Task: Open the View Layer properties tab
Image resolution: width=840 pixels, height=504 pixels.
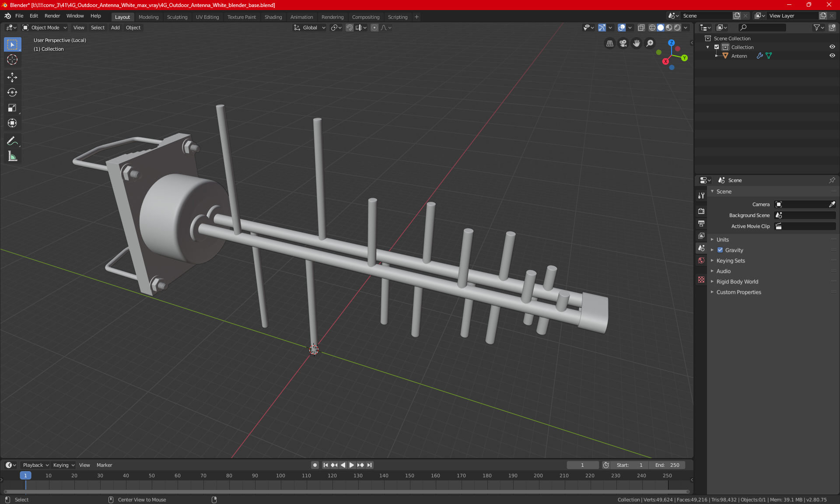Action: click(701, 235)
